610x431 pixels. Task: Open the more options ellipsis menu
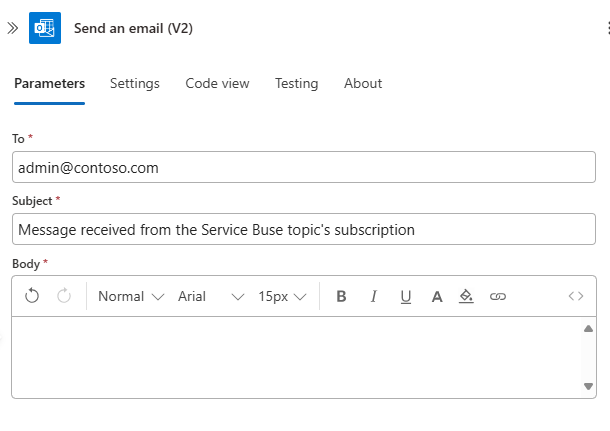601,28
